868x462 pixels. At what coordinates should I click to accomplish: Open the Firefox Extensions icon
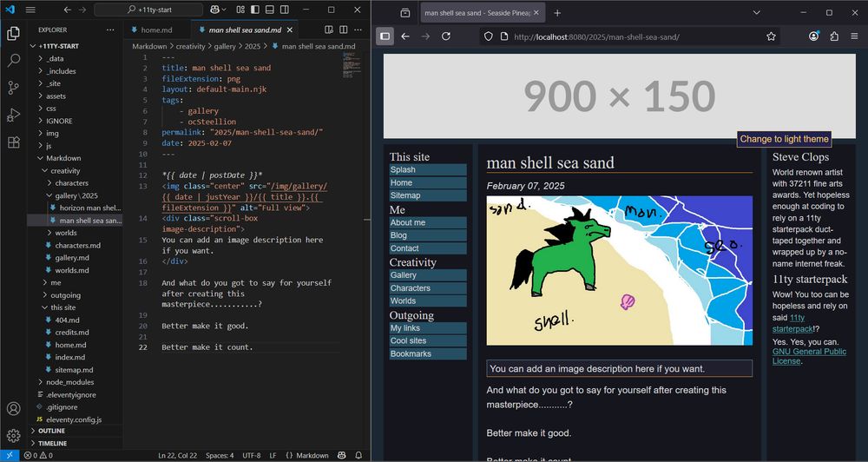[833, 36]
